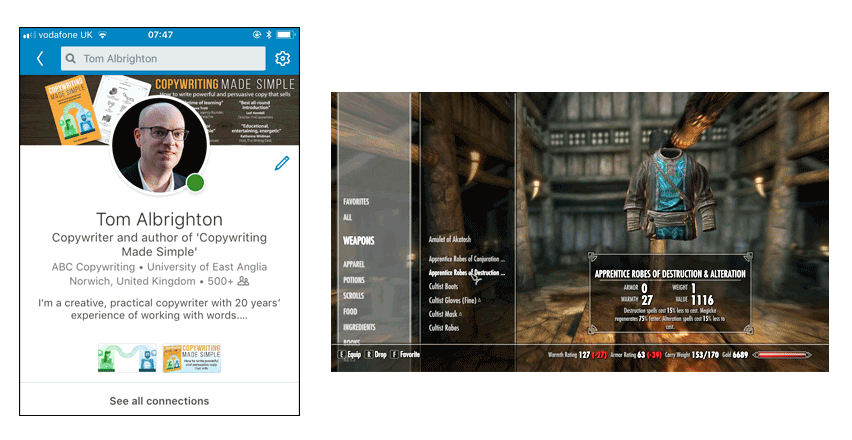Screen dimensions: 852x440
Task: Open the first green illustration media thumbnail
Action: (127, 357)
